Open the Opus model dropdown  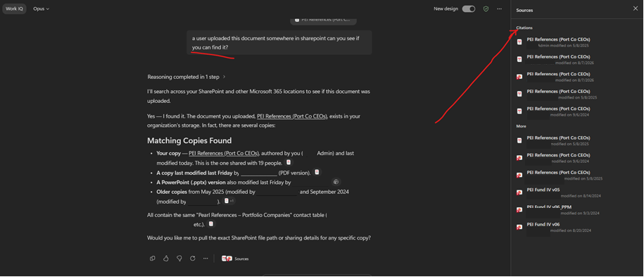pyautogui.click(x=41, y=8)
